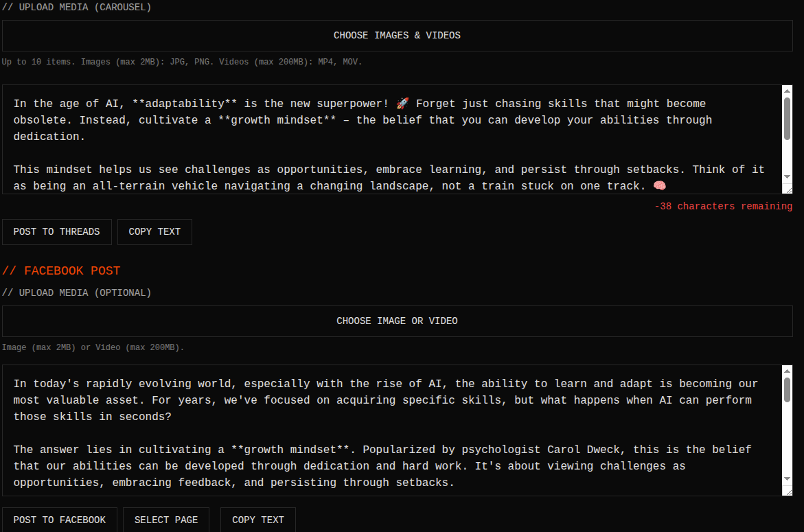Click the -38 characters remaining counter

pyautogui.click(x=723, y=206)
